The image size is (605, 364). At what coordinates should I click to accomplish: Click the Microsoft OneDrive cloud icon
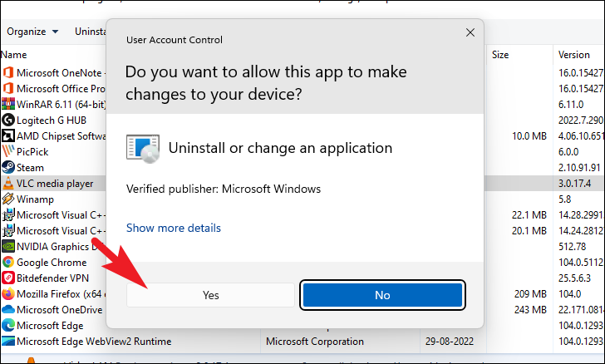click(8, 310)
